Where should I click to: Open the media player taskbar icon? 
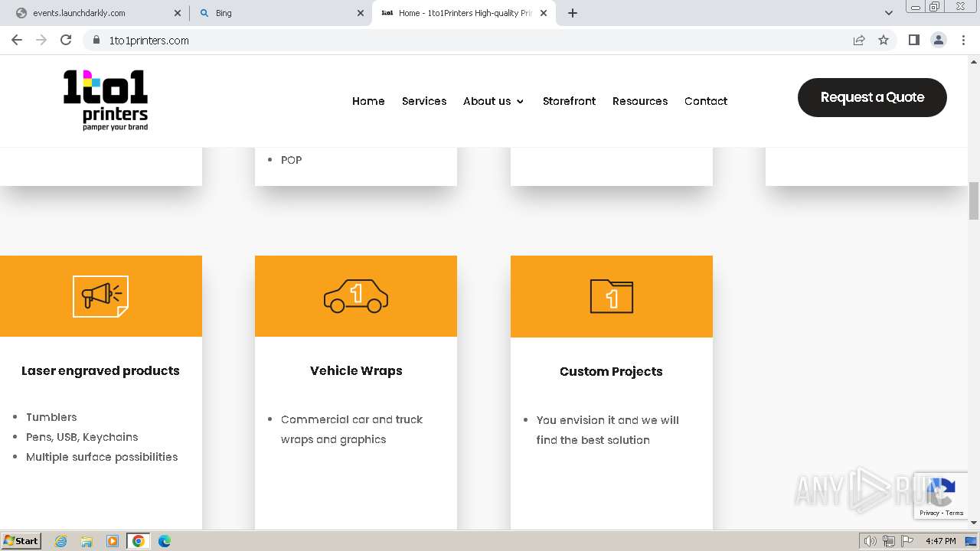(x=113, y=541)
